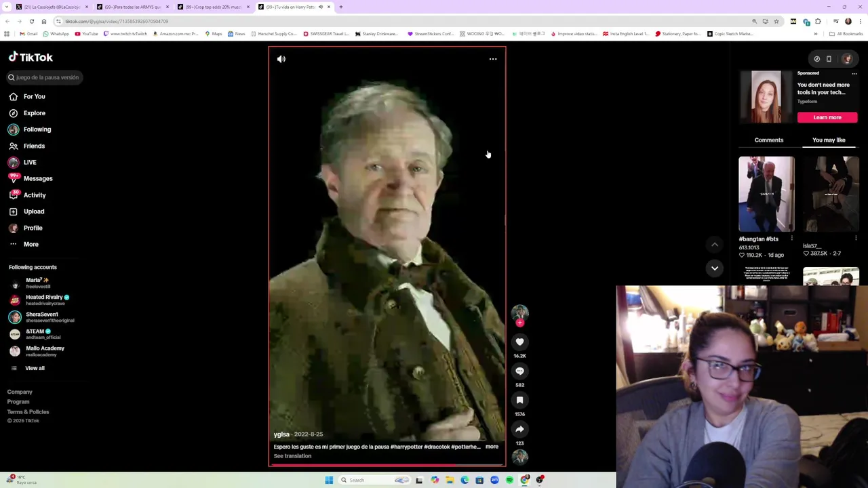Open the TikTok profile avatar menu

pyautogui.click(x=847, y=59)
